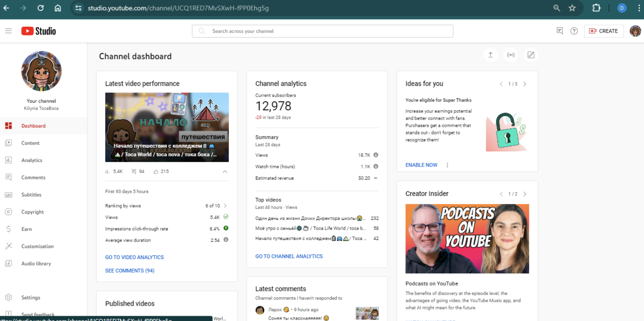Open the feedback comment icon in header
This screenshot has height=321, width=644.
point(560,31)
